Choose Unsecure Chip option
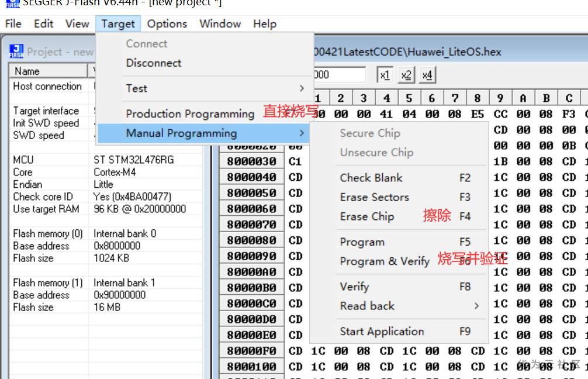Image resolution: width=588 pixels, height=379 pixels. point(399,152)
